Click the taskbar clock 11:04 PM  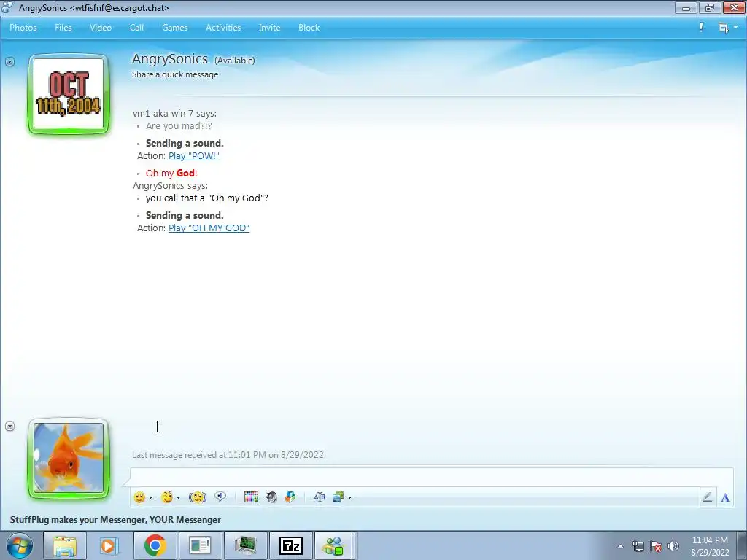710,540
